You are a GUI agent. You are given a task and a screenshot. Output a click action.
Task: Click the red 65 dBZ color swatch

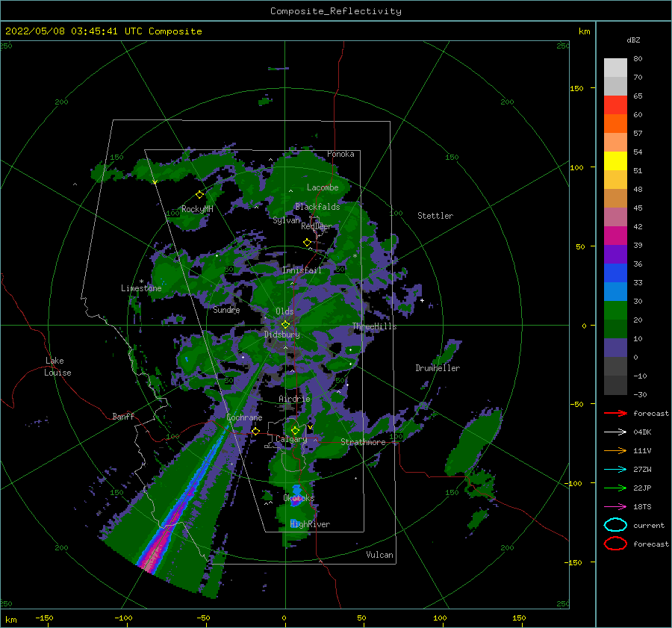click(x=615, y=105)
